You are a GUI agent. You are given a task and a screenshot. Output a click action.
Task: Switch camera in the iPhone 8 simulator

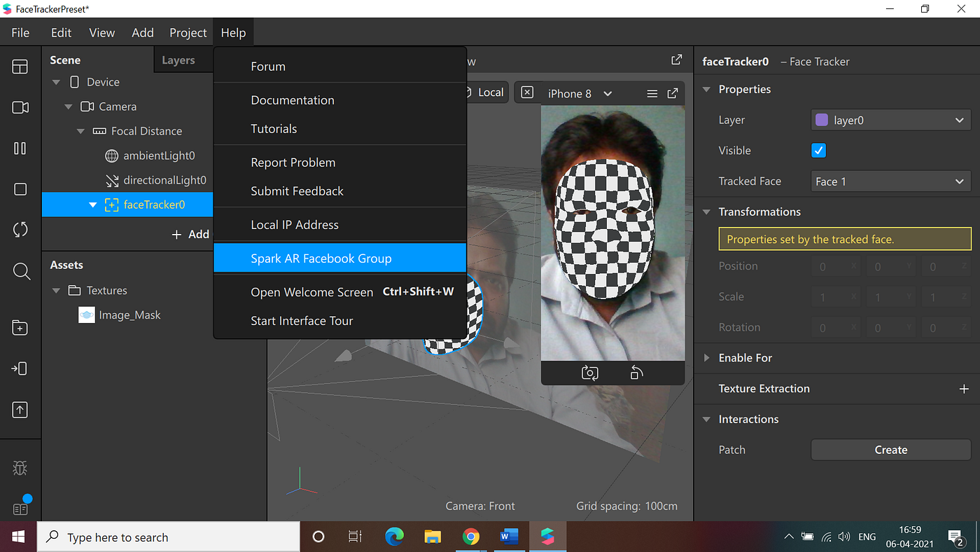point(589,373)
